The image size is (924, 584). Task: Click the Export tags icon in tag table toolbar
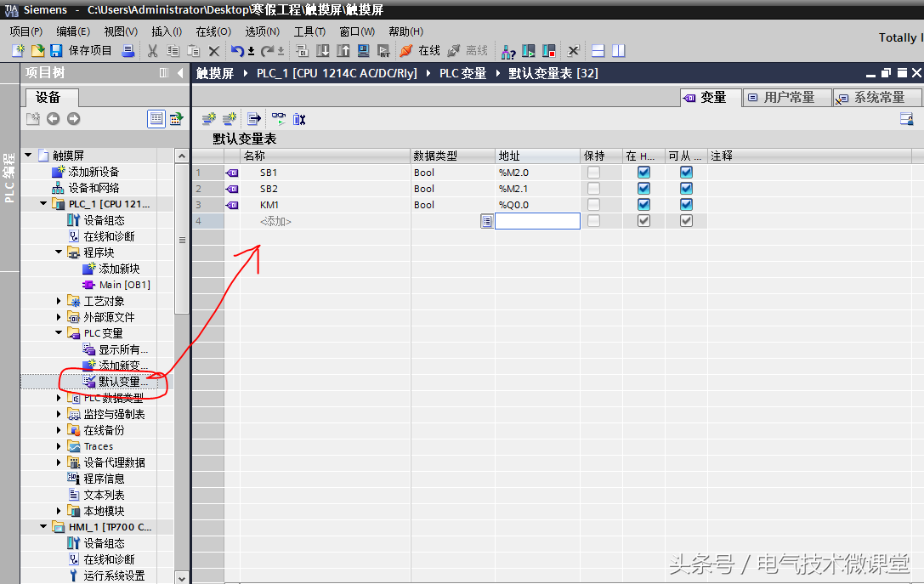254,119
